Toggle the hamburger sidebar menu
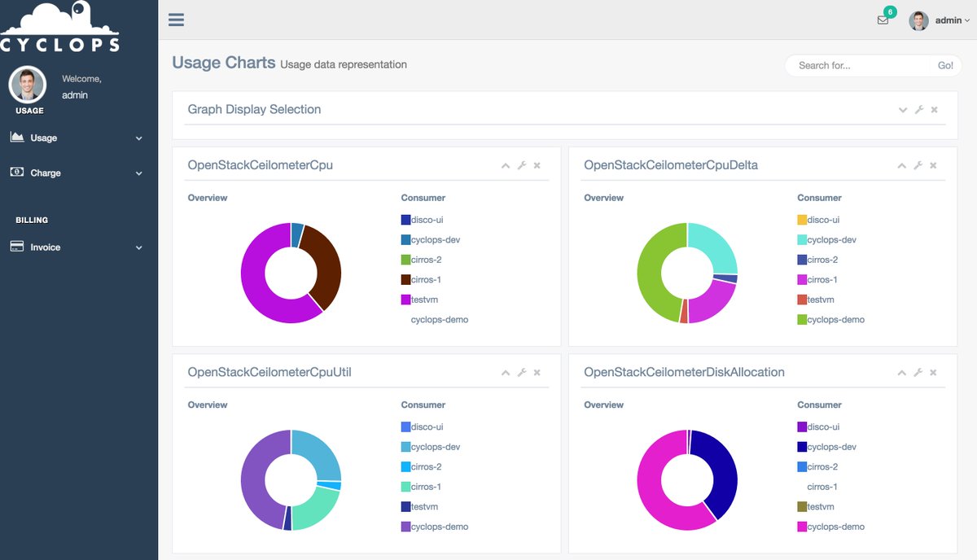 [176, 20]
